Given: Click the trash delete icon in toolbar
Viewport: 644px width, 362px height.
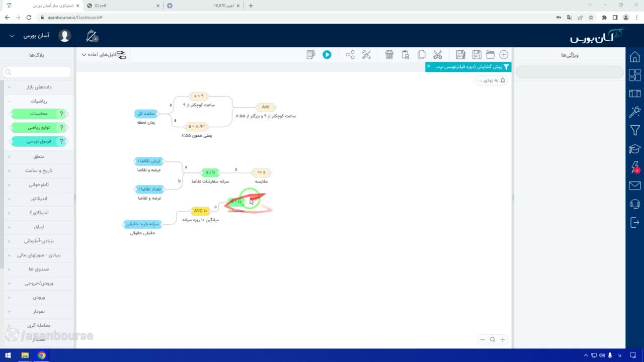Looking at the screenshot, I should (389, 54).
